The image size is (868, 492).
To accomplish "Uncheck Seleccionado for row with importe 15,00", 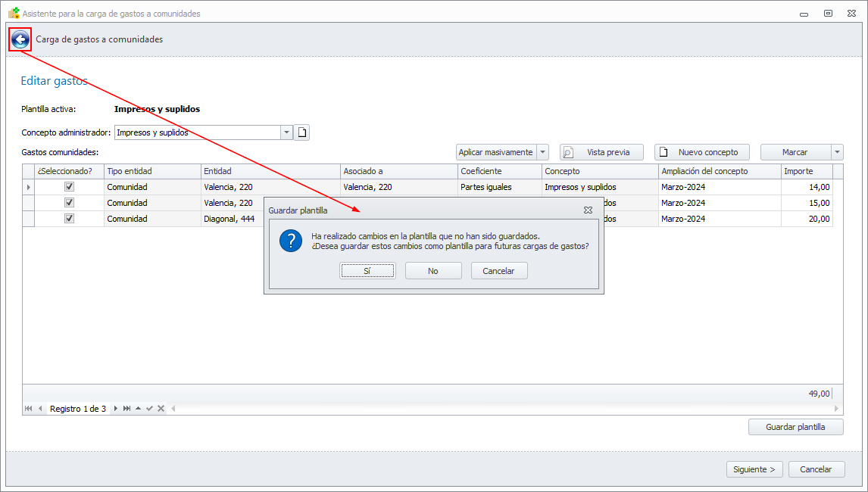I will click(x=69, y=203).
